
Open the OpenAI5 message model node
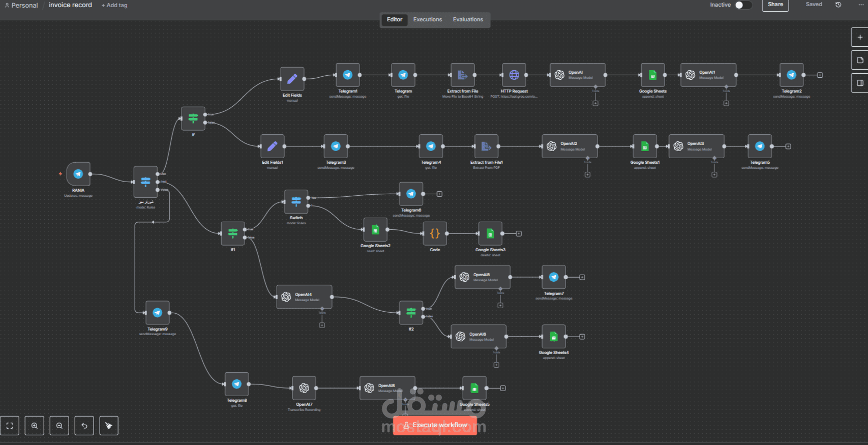[483, 277]
